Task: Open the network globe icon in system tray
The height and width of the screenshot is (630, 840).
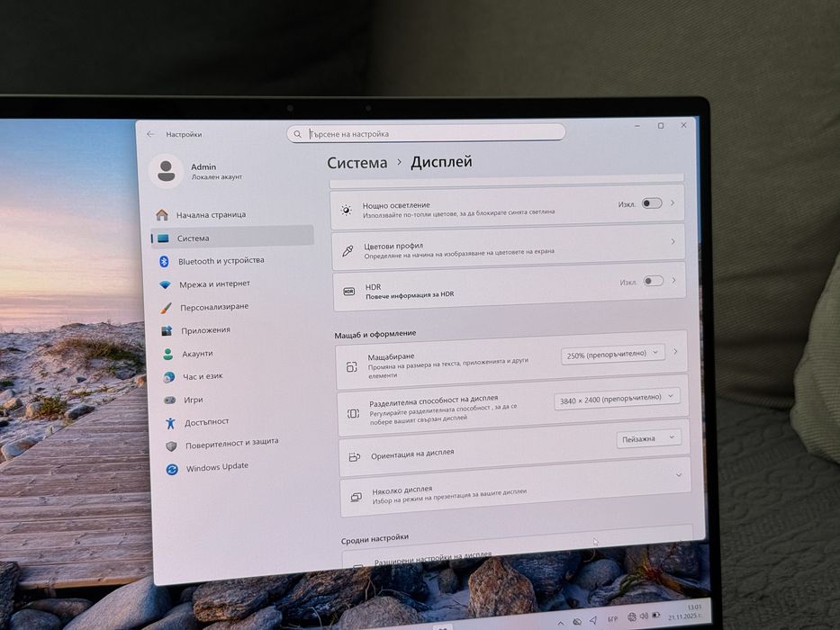Action: click(632, 616)
